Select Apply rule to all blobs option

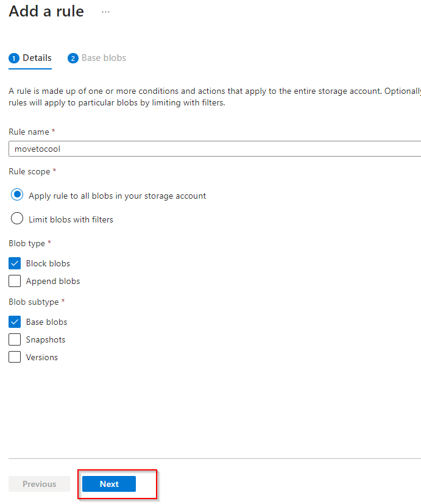[17, 196]
